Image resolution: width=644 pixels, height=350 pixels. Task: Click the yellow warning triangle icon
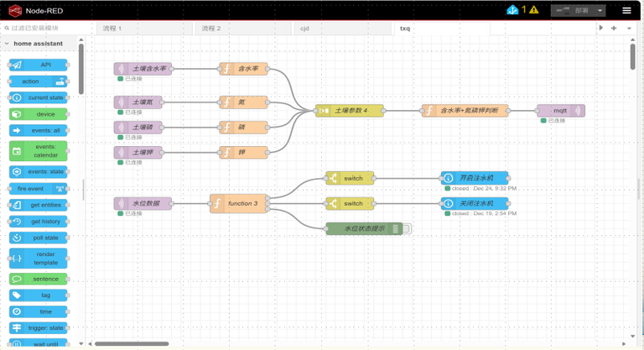533,10
